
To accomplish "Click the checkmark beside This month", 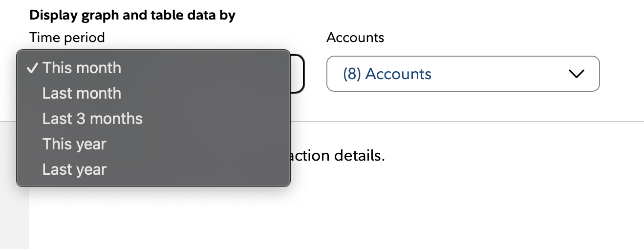I will click(x=32, y=68).
